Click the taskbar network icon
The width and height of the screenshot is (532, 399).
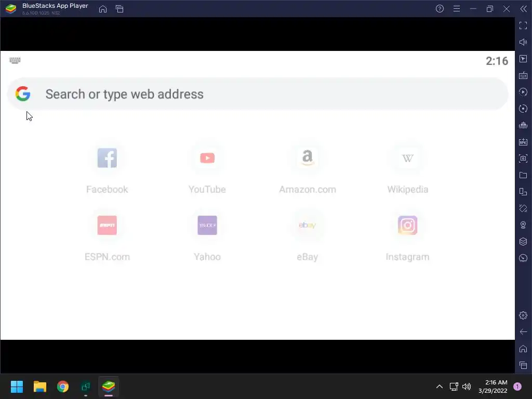[454, 387]
